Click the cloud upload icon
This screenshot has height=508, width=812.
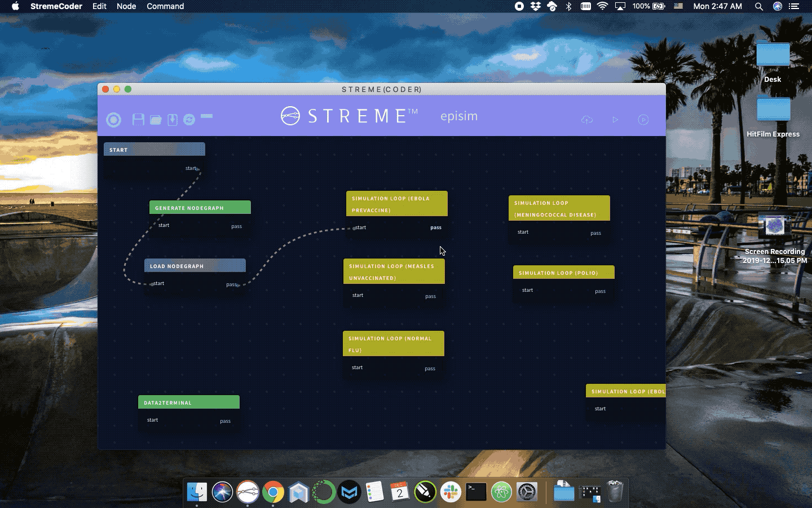pos(587,120)
